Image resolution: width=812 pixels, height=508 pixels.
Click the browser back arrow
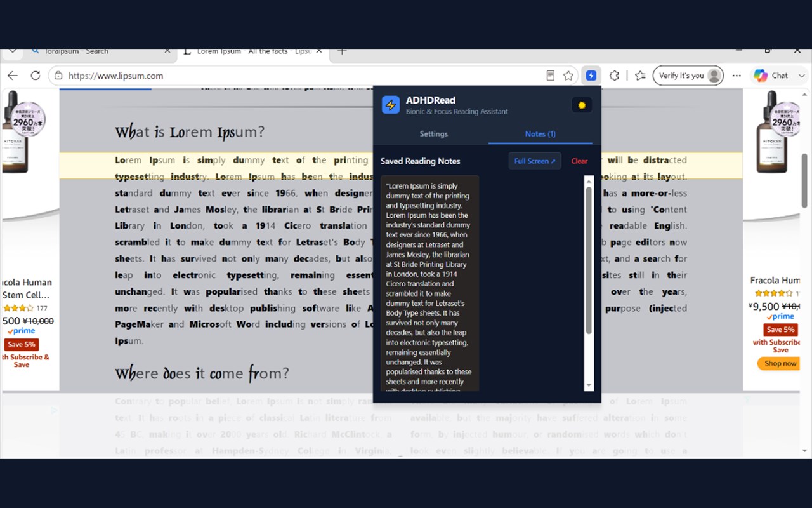[x=13, y=76]
